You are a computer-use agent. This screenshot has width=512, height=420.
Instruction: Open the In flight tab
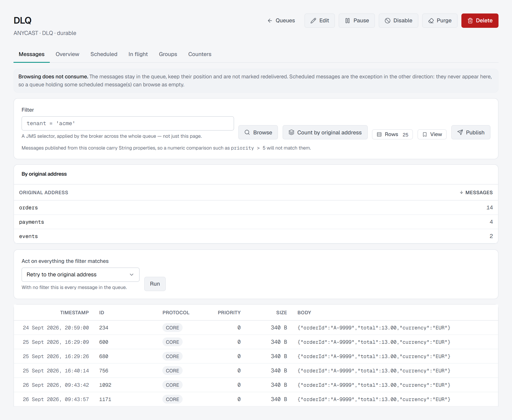click(138, 54)
